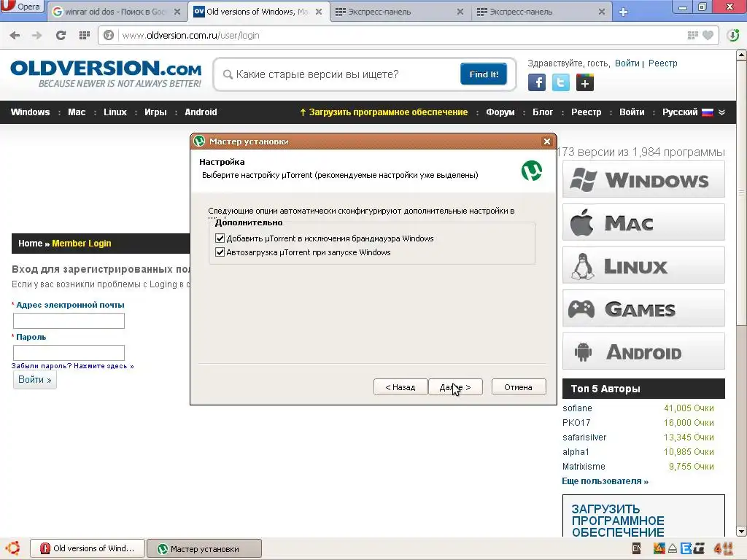Reload the page with the refresh icon
The image size is (747, 560).
[61, 35]
